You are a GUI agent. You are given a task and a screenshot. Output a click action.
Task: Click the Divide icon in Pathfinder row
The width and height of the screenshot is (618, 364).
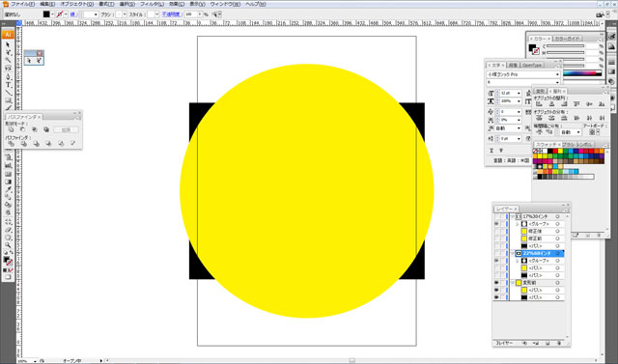click(x=11, y=144)
